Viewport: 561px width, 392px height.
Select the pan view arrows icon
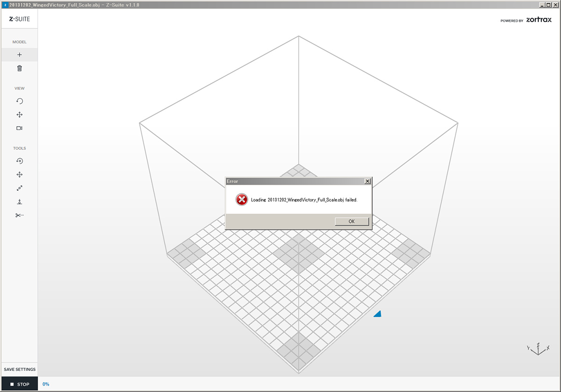click(19, 114)
